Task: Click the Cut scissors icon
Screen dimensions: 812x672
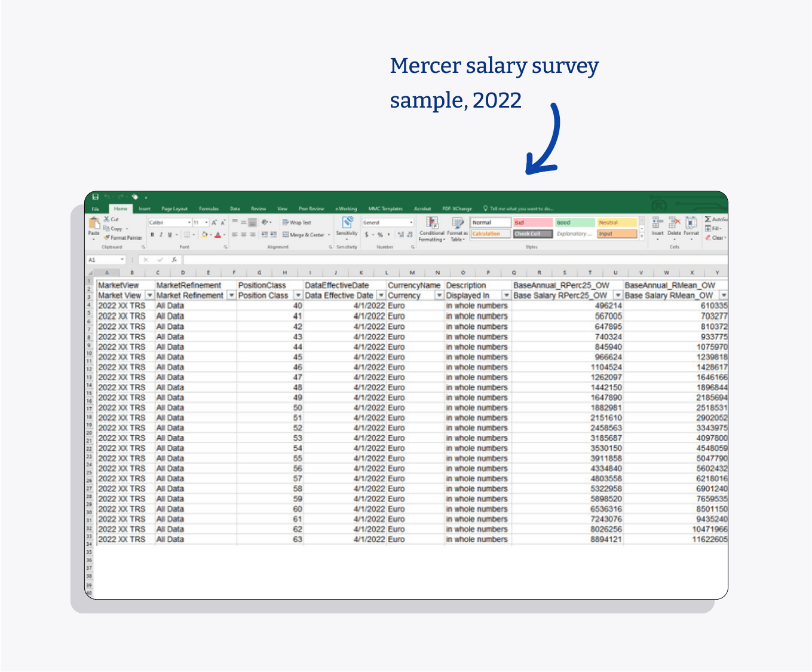Action: click(x=107, y=219)
